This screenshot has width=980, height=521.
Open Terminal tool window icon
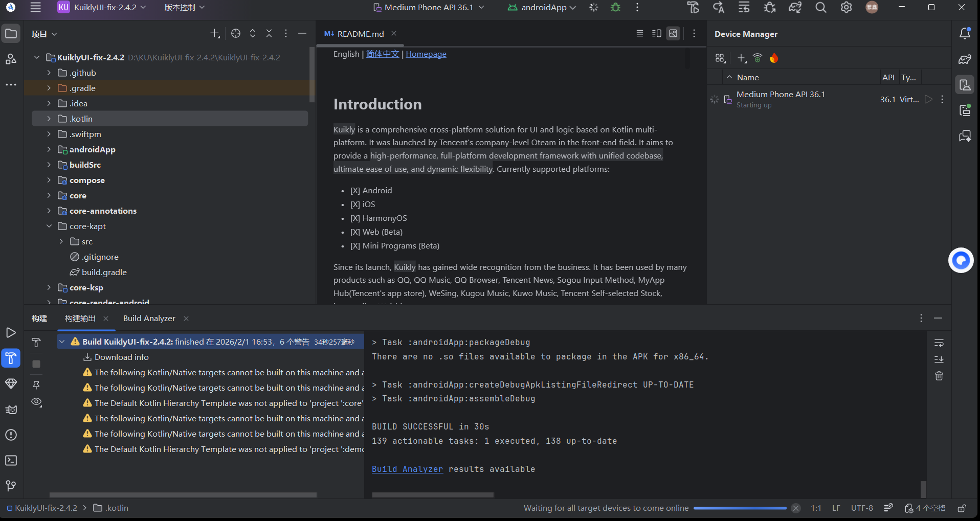pos(11,461)
